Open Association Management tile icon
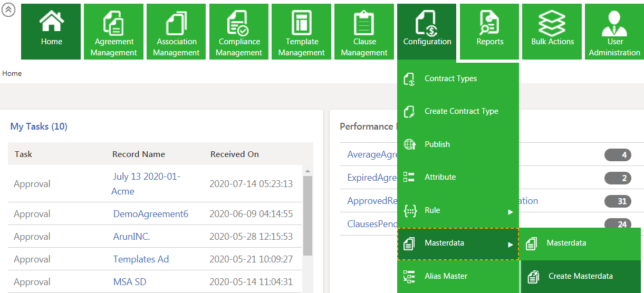The width and height of the screenshot is (644, 293). coord(176,23)
